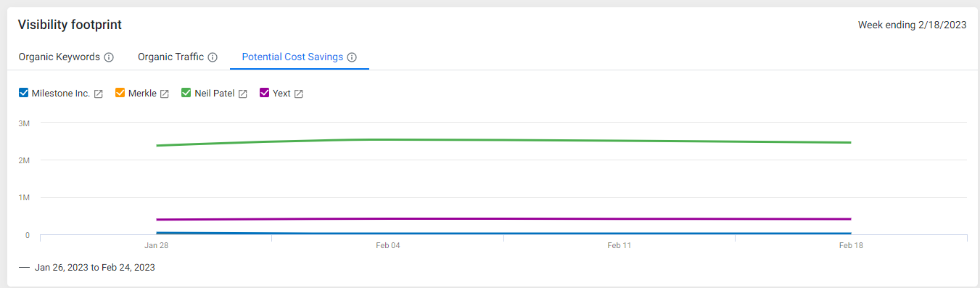Screen dimensions: 980x288
Task: Select the Potential Cost Savings tab
Action: [293, 57]
